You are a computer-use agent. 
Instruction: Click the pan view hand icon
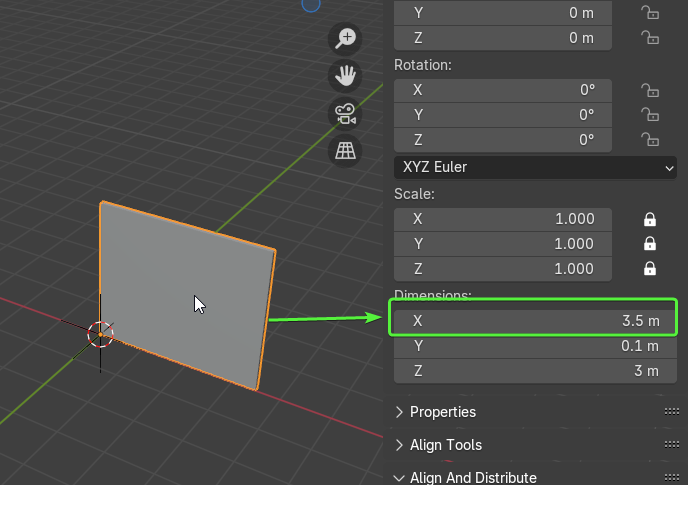pos(345,76)
